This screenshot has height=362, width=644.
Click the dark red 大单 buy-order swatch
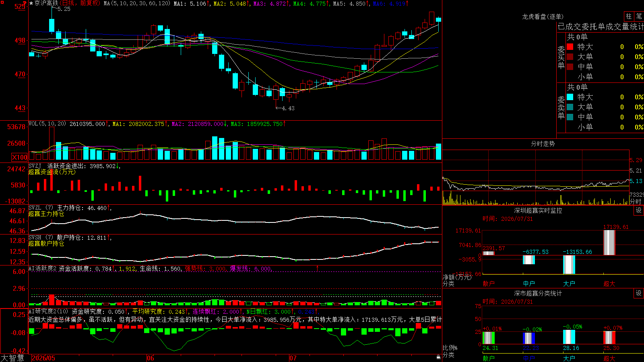point(570,57)
